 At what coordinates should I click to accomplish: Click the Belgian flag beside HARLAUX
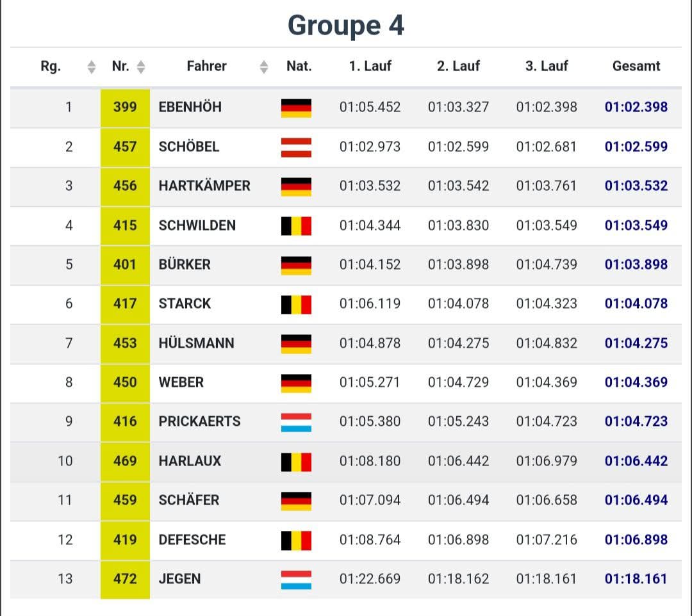[x=296, y=462]
